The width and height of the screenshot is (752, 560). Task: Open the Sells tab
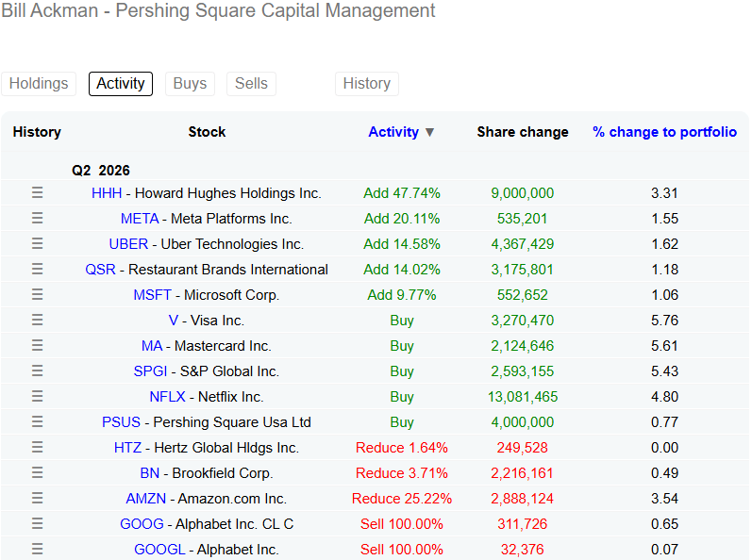251,83
